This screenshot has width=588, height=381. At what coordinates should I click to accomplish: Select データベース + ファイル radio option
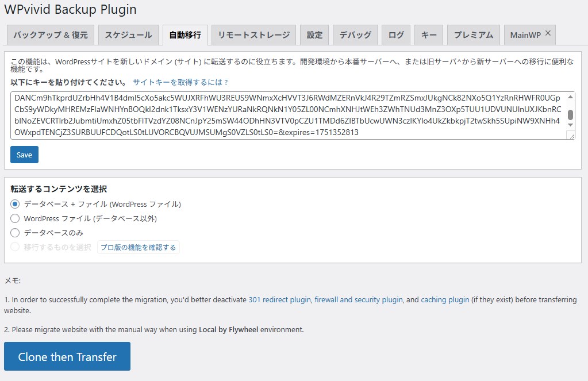(15, 204)
